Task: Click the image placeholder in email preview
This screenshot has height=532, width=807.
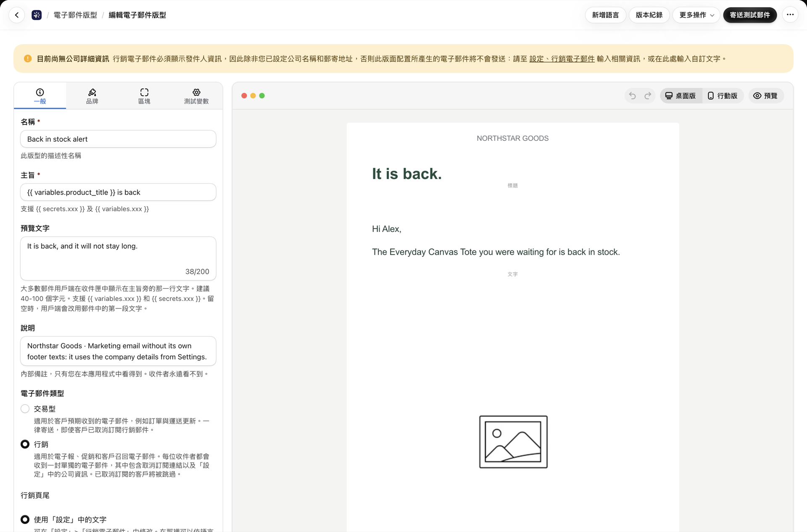Action: (513, 442)
